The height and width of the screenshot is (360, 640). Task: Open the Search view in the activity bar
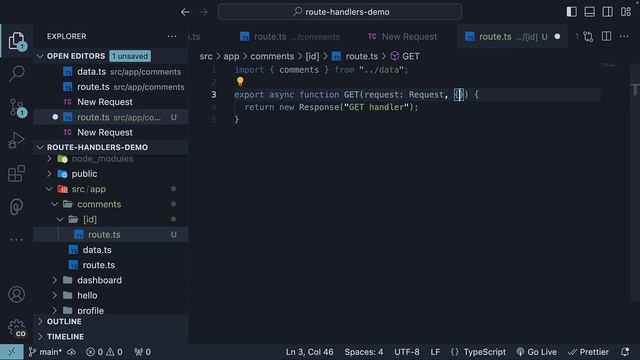click(x=16, y=73)
